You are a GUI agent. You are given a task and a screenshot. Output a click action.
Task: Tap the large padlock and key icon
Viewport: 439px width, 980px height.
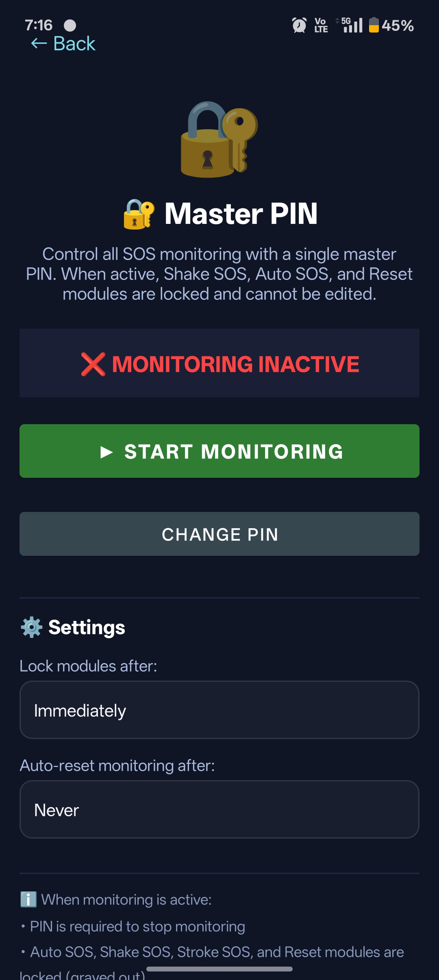(x=219, y=139)
